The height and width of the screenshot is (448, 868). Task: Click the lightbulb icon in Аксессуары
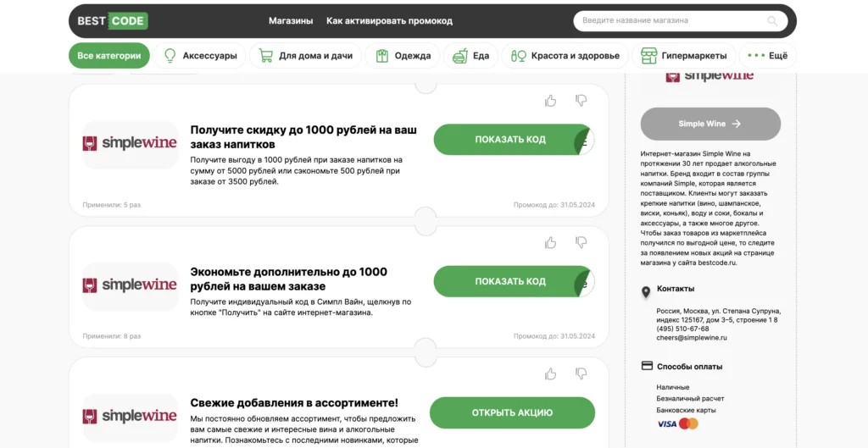point(170,55)
